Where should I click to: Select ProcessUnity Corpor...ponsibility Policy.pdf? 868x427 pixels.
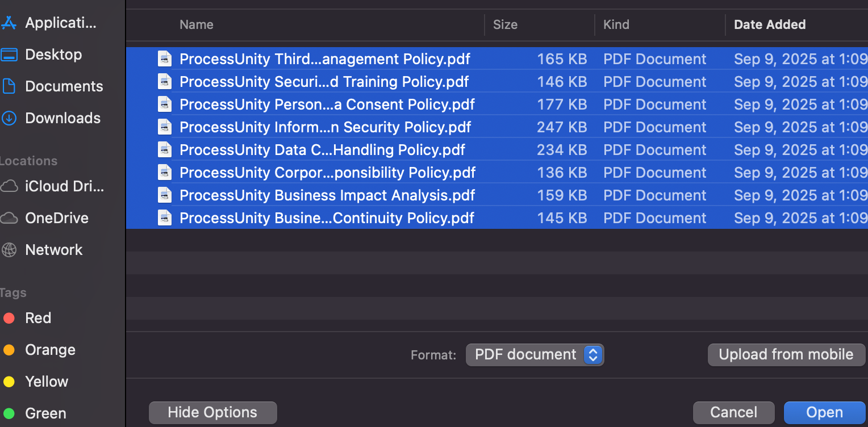point(328,173)
